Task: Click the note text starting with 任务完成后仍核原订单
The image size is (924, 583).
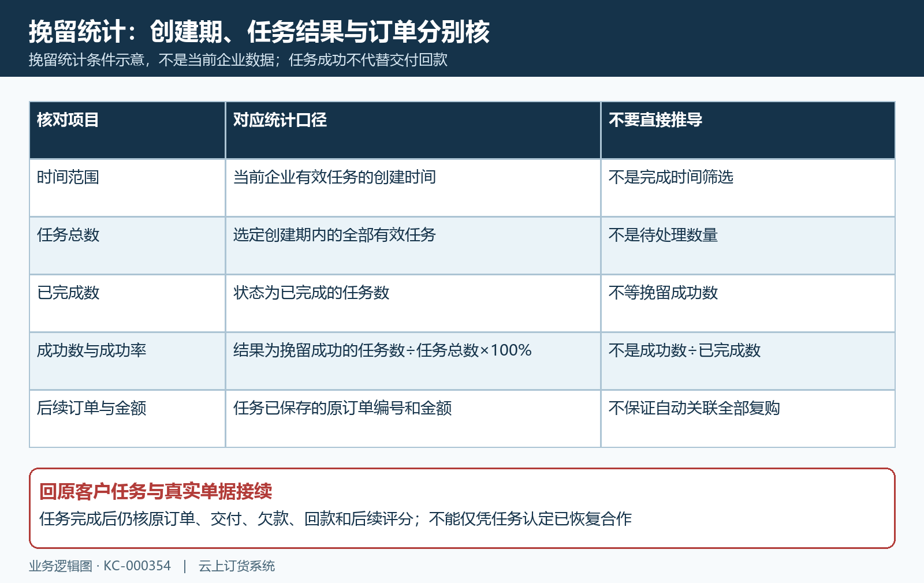Action: coord(336,519)
